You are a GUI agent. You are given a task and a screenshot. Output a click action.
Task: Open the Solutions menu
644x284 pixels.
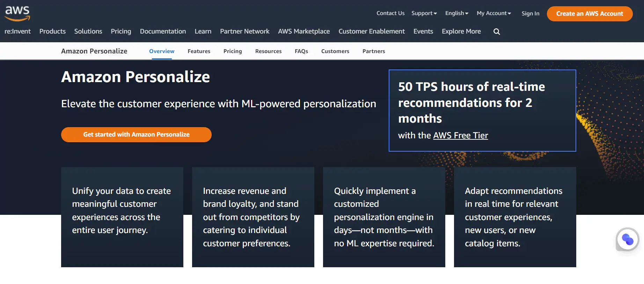click(88, 31)
